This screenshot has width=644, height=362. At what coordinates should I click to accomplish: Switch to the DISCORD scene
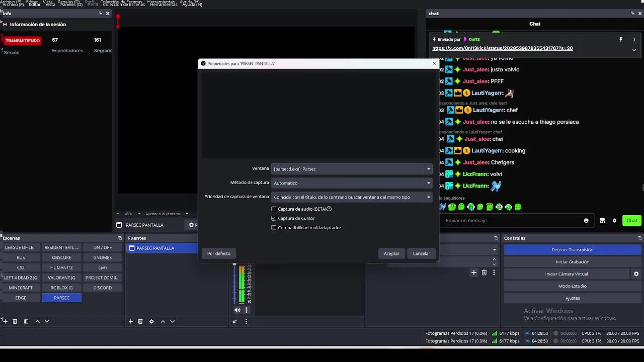pyautogui.click(x=102, y=288)
